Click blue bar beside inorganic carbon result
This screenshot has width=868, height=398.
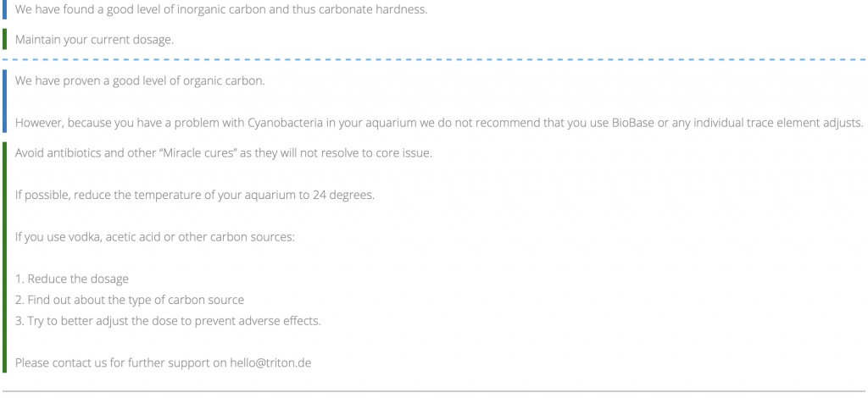4,8
